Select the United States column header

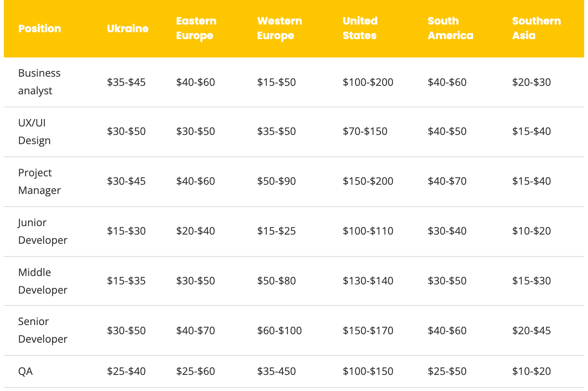coord(360,28)
